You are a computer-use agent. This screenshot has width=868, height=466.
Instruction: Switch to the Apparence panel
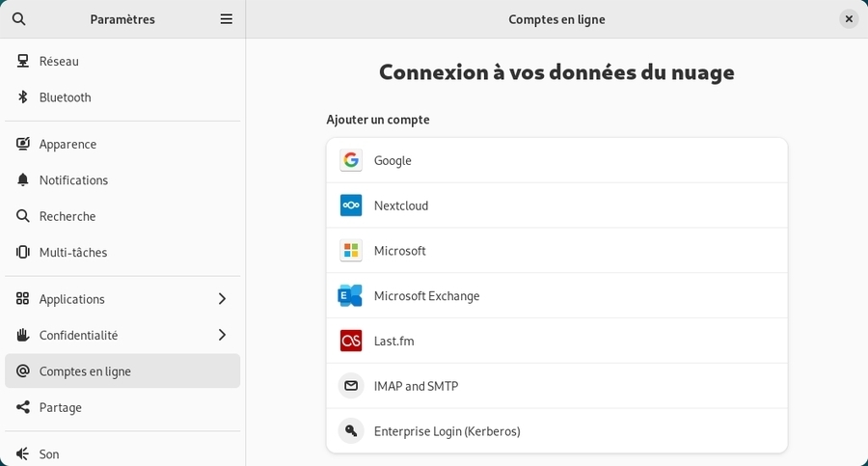coord(122,144)
